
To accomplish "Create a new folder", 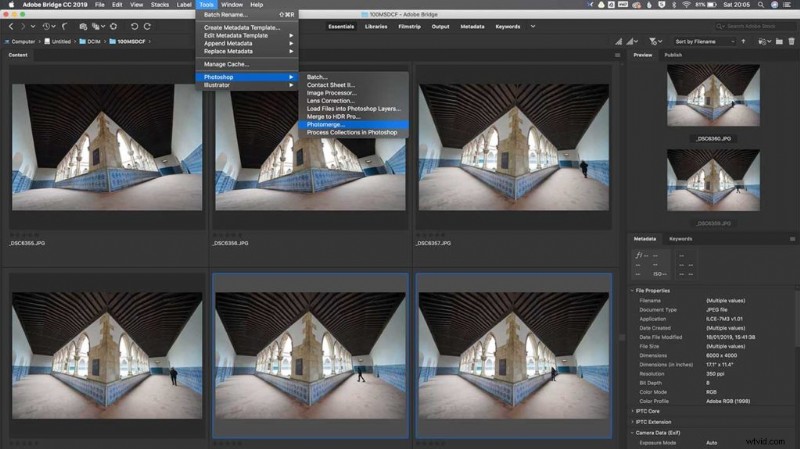I will tap(779, 41).
